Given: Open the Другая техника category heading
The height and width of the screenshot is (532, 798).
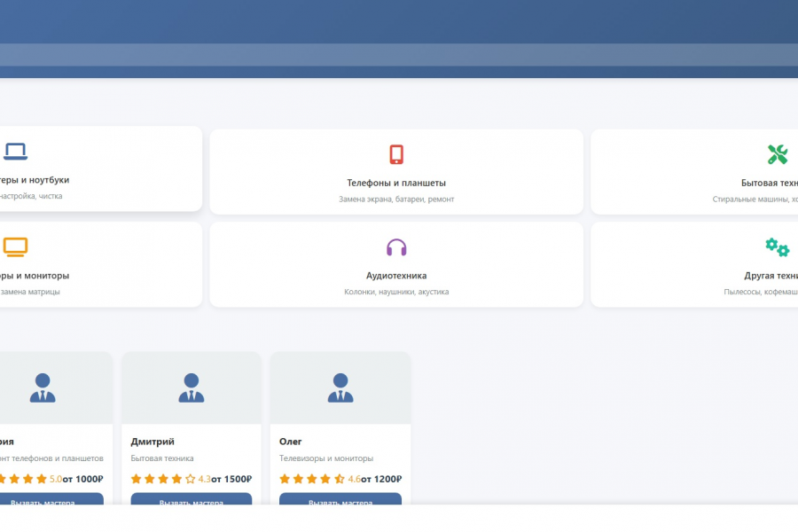Looking at the screenshot, I should [x=771, y=276].
